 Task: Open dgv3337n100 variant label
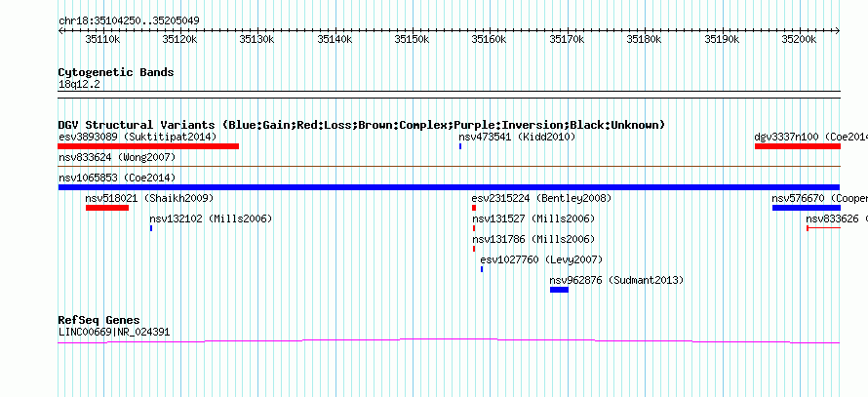point(811,137)
